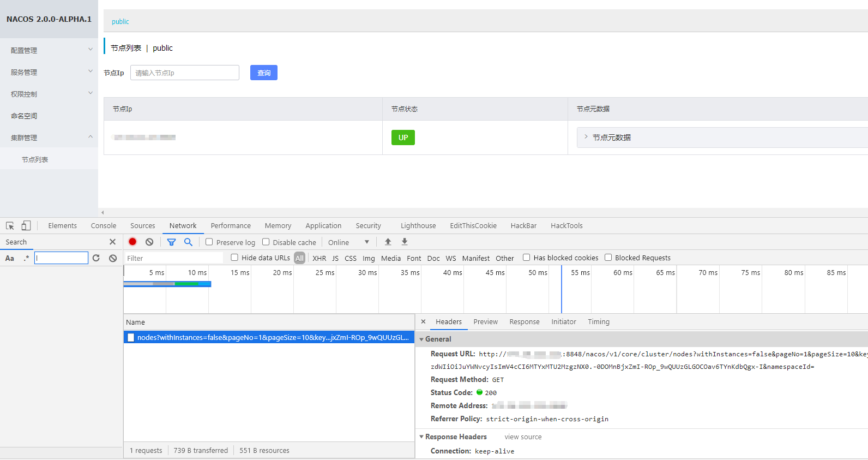This screenshot has width=868, height=460.
Task: Expand the 节点元数据 row details
Action: coord(586,137)
